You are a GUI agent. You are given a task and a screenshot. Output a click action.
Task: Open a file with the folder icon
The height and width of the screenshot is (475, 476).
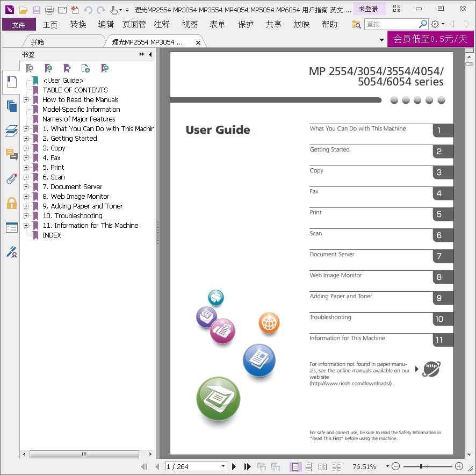point(24,10)
